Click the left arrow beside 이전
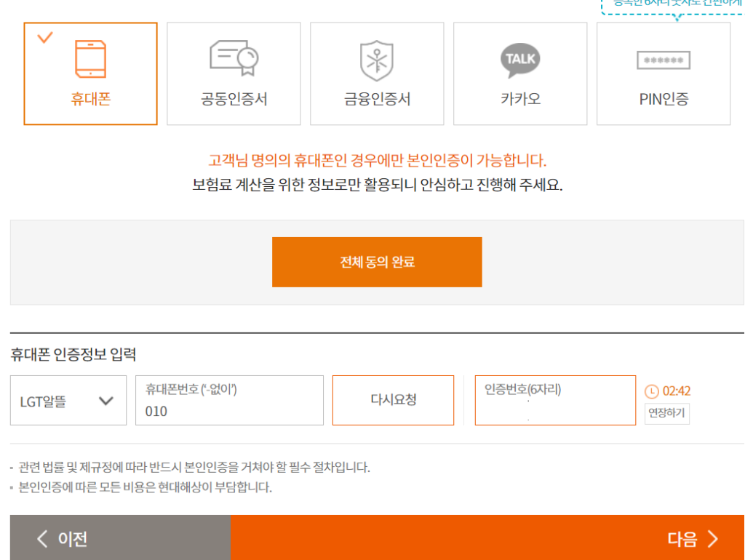The height and width of the screenshot is (560, 745). click(x=43, y=539)
